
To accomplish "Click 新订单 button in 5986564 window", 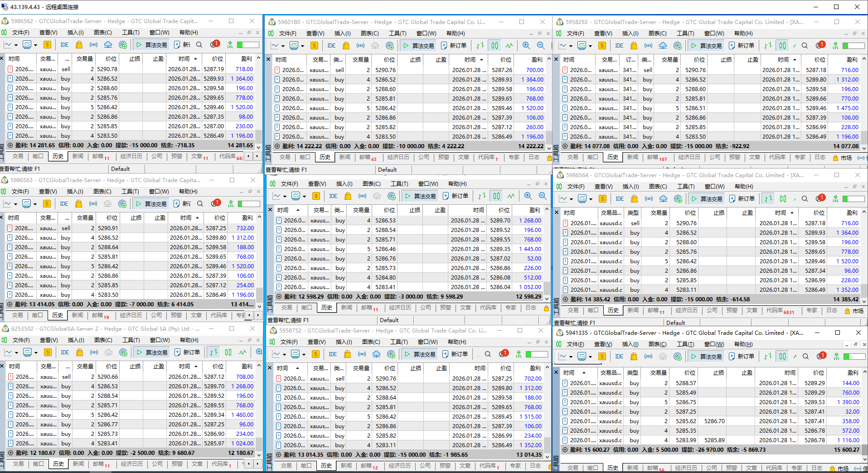I will click(742, 199).
